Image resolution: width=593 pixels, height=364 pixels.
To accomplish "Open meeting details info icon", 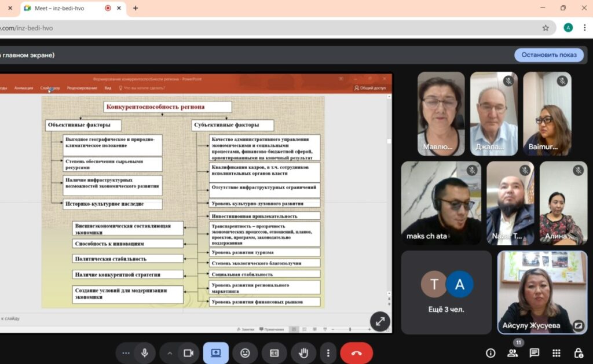I will pos(490,353).
